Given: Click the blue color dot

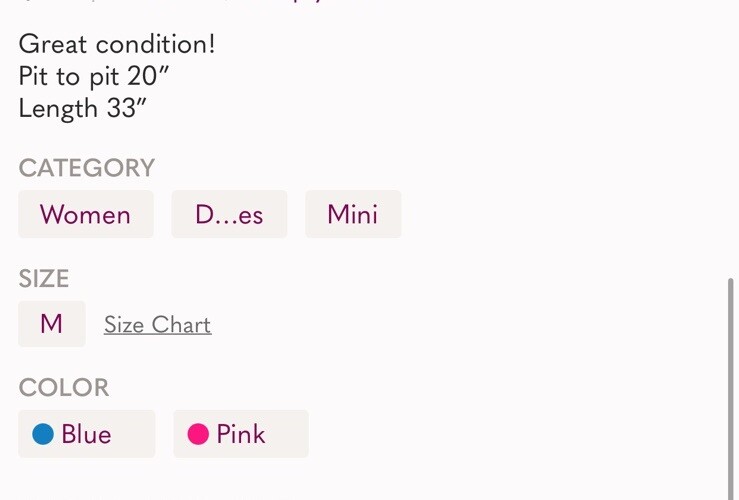Looking at the screenshot, I should [x=43, y=434].
